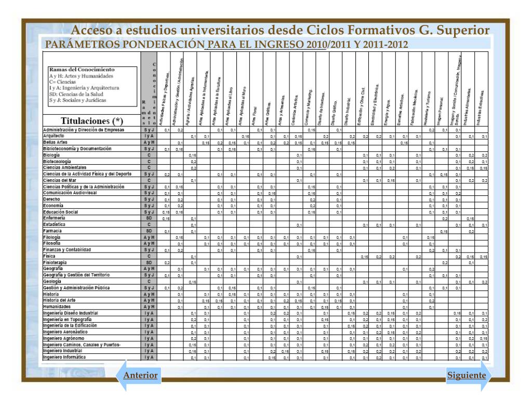Click the Biología row name
The image size is (532, 399).
click(x=51, y=155)
